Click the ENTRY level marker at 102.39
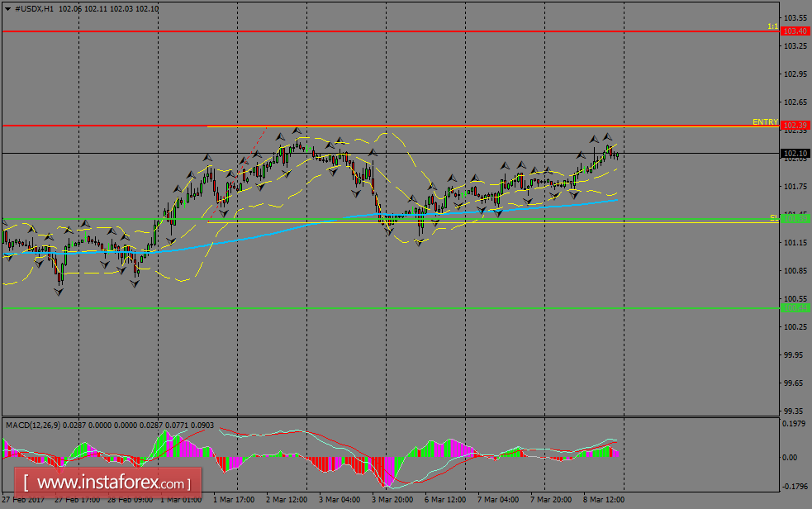The width and height of the screenshot is (812, 509). pos(795,124)
